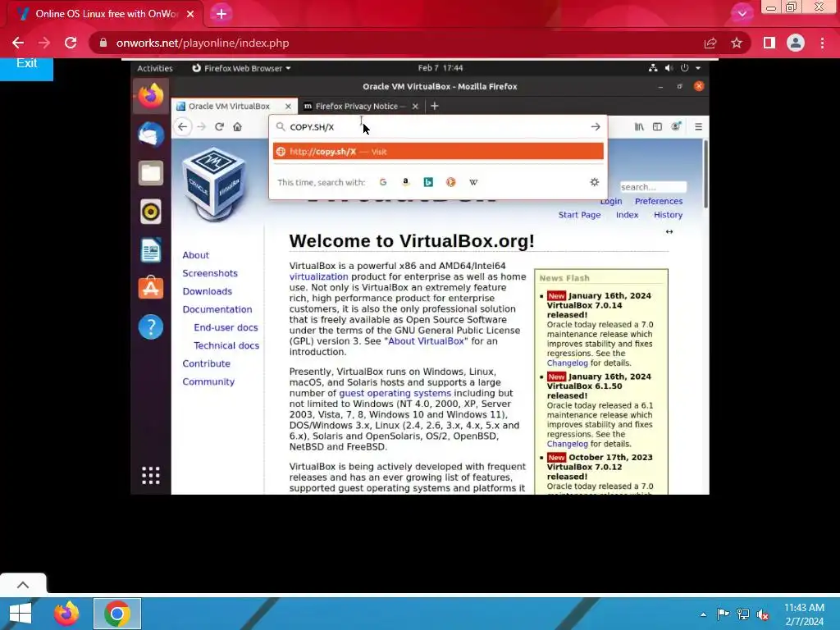Open Windows Start menu
Image resolution: width=840 pixels, height=630 pixels.
21,614
